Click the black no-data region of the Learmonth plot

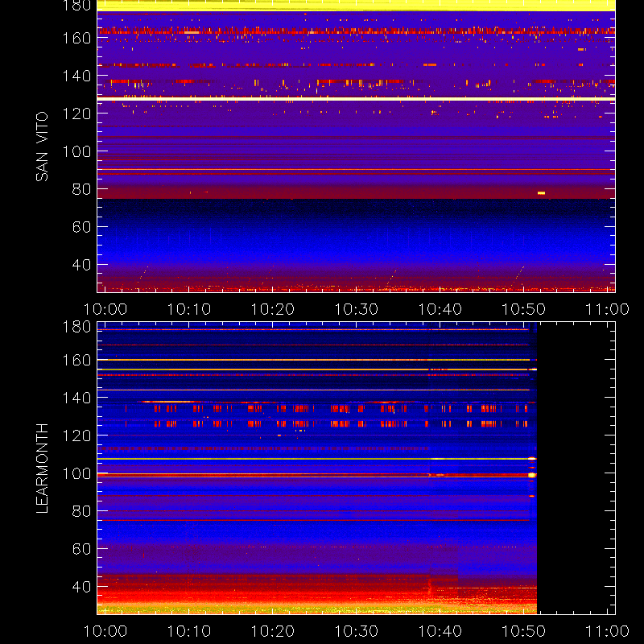[x=576, y=469]
